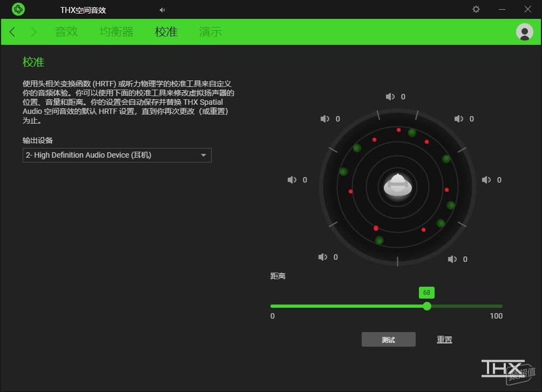Click the 0 value beside the lower-right speaker
The width and height of the screenshot is (542, 392).
pyautogui.click(x=465, y=259)
